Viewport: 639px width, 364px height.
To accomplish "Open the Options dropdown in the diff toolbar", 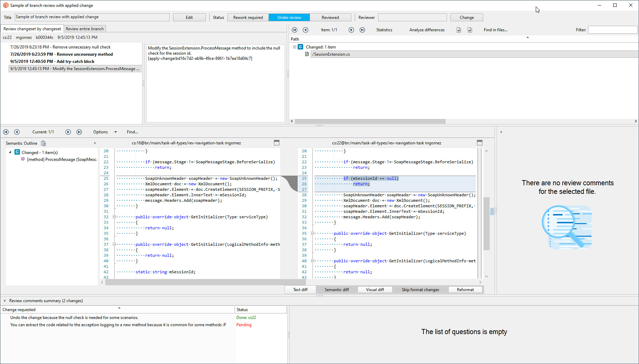I will (105, 132).
